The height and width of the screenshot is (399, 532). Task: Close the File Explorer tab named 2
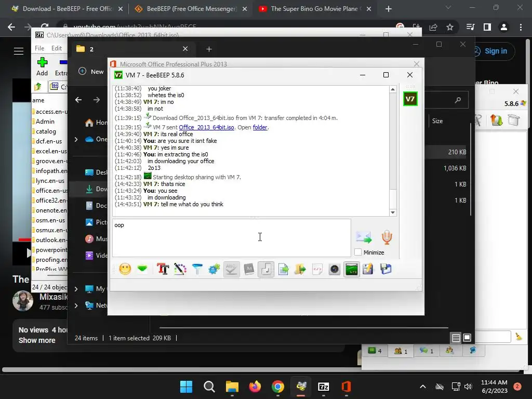tap(185, 49)
